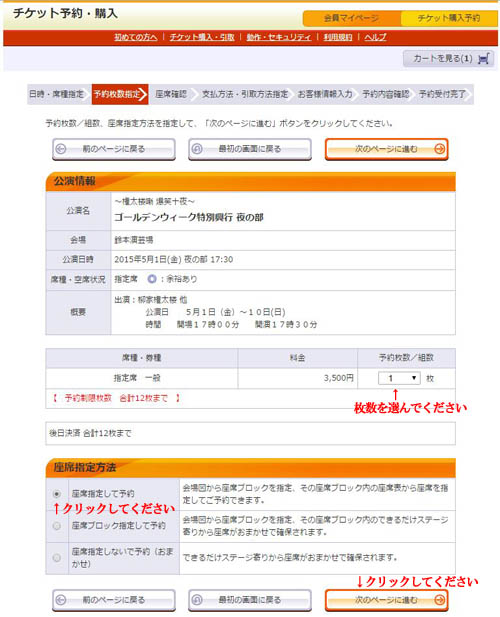Click the bottom 最初の画面に戻る return icon
The width and height of the screenshot is (500, 617).
pyautogui.click(x=197, y=600)
